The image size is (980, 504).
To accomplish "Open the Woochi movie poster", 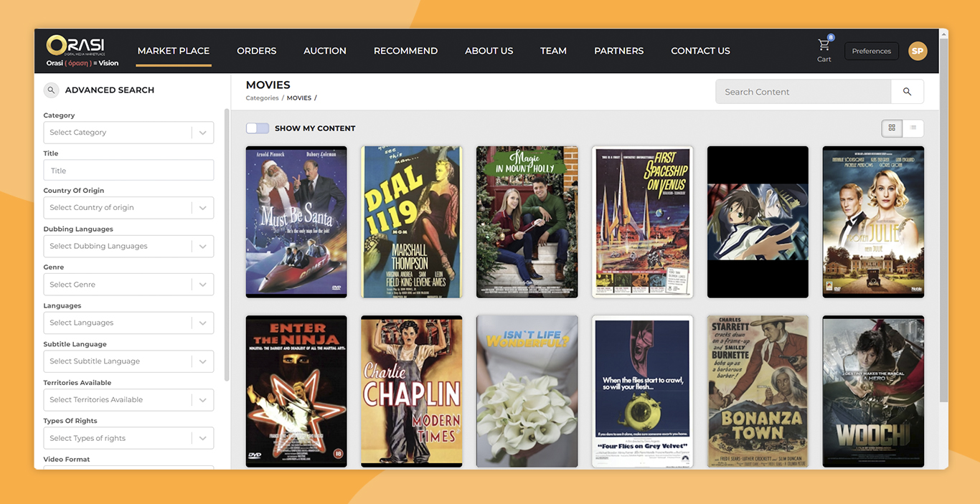I will tap(873, 391).
